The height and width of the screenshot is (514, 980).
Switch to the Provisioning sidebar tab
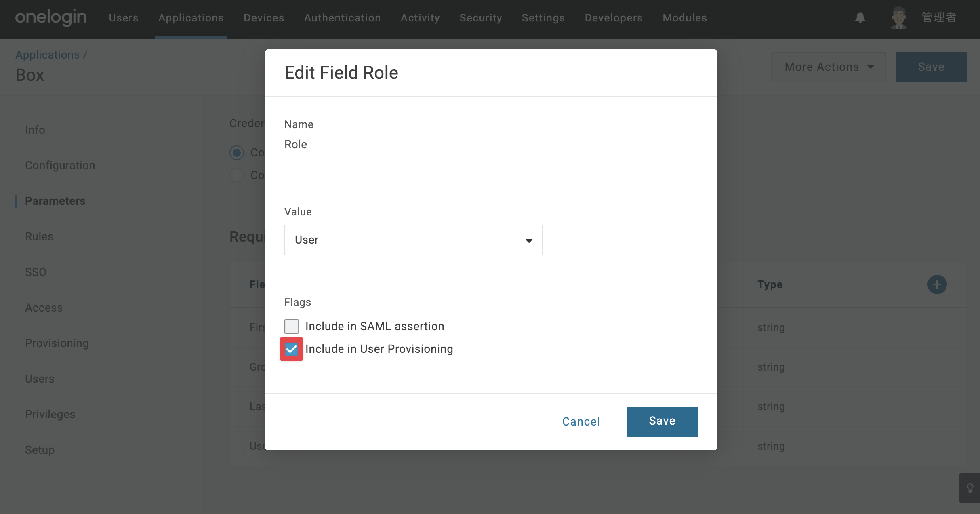(57, 343)
